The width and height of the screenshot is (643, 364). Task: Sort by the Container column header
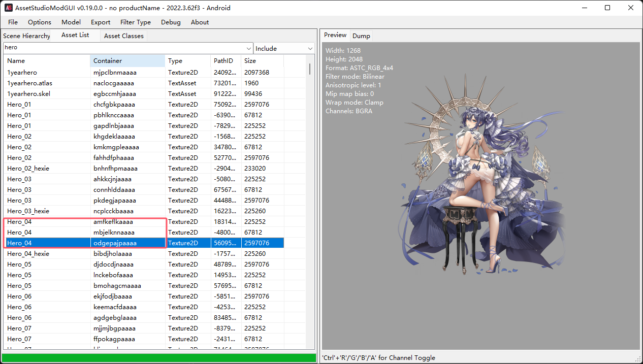pyautogui.click(x=128, y=61)
